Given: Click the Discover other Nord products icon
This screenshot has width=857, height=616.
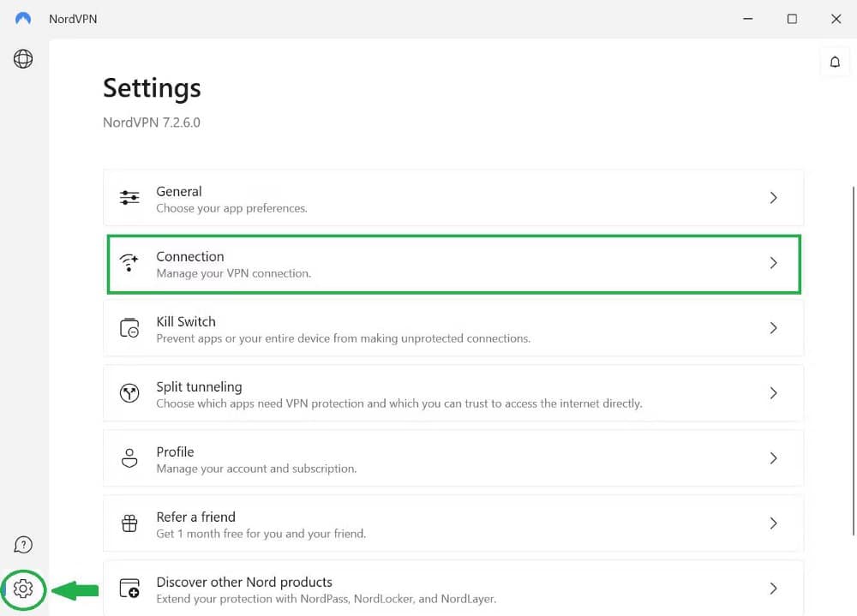Looking at the screenshot, I should pos(129,589).
